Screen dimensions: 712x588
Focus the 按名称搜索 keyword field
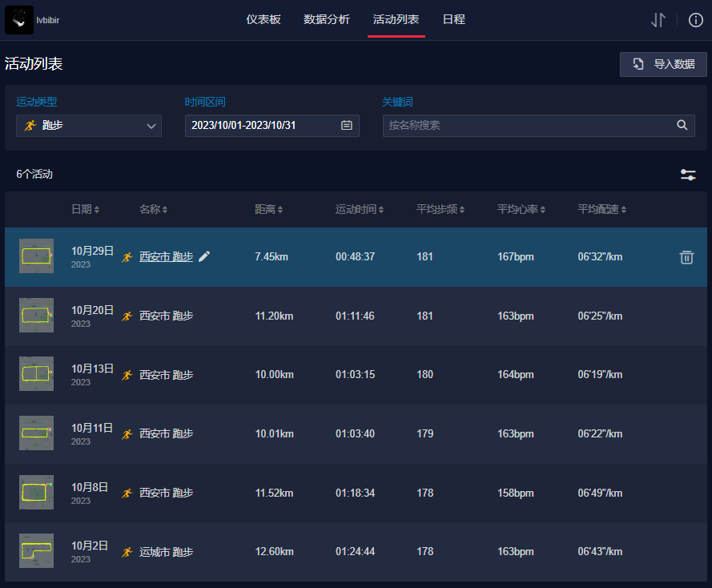coord(529,125)
